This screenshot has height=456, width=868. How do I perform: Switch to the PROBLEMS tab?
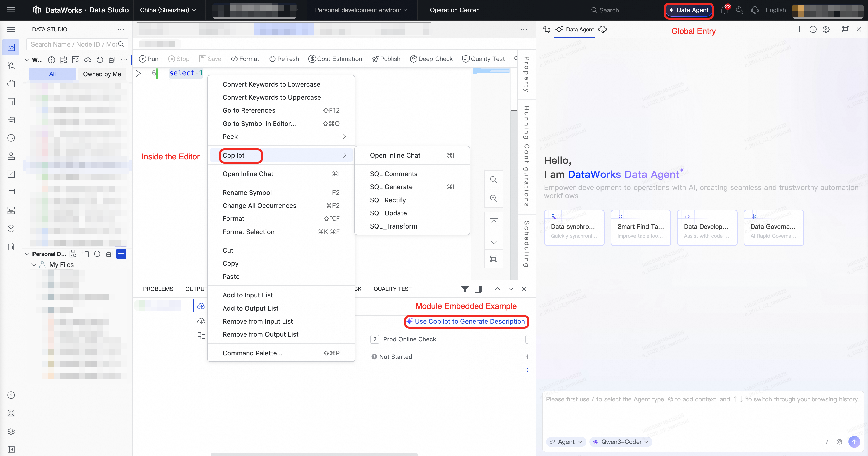point(158,289)
